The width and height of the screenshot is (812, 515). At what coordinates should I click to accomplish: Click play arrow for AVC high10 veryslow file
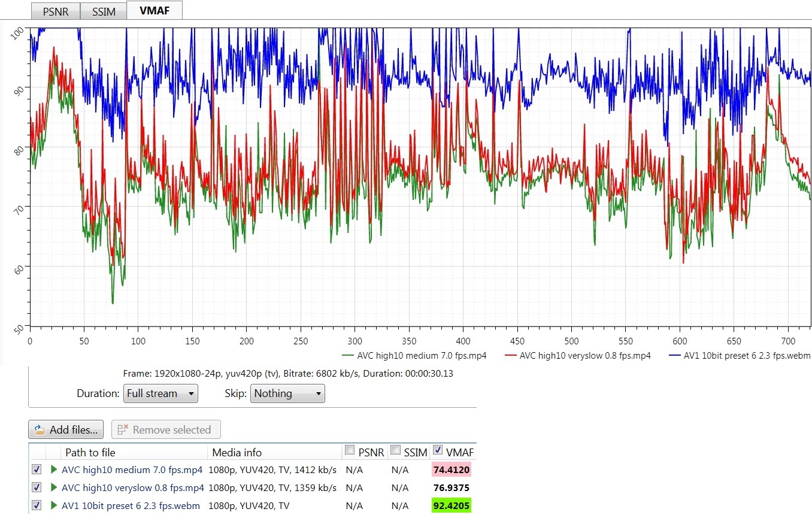tap(54, 487)
